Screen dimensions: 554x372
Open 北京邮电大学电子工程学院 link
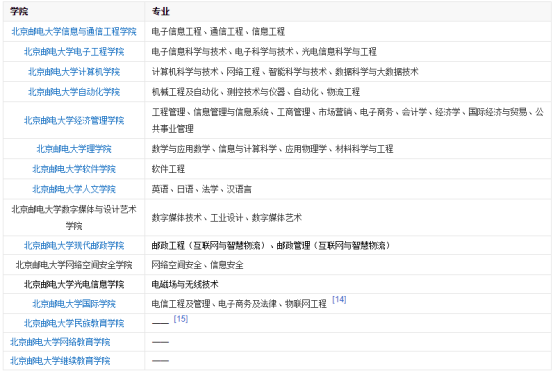point(74,52)
